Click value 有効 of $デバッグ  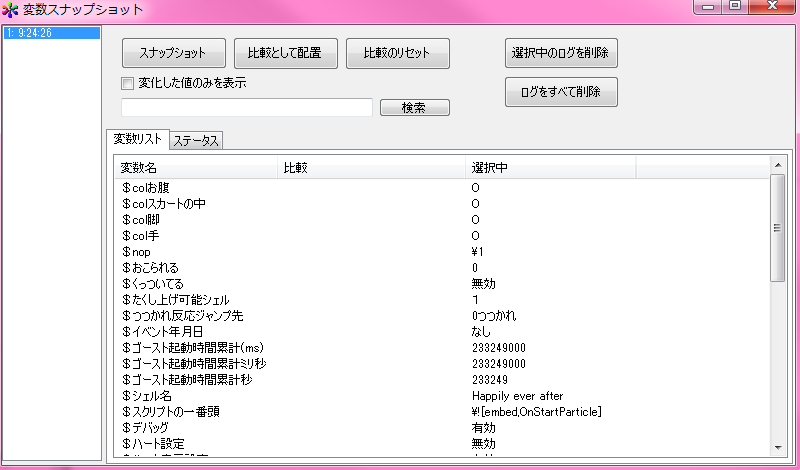(484, 428)
